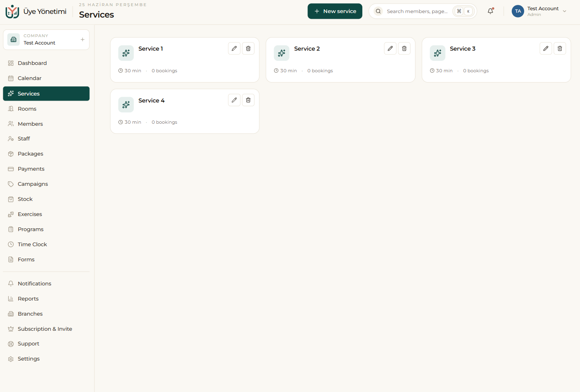Edit Service 4 with pencil icon
580x392 pixels.
click(234, 100)
